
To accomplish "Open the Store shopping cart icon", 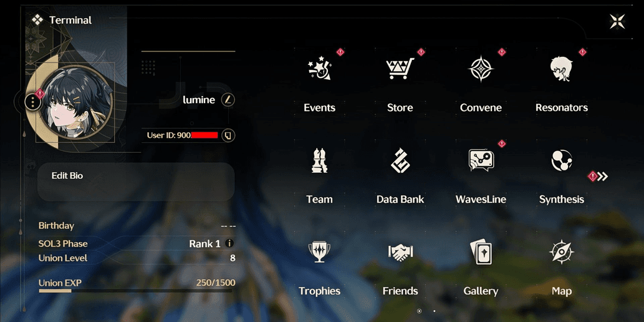I will (400, 69).
